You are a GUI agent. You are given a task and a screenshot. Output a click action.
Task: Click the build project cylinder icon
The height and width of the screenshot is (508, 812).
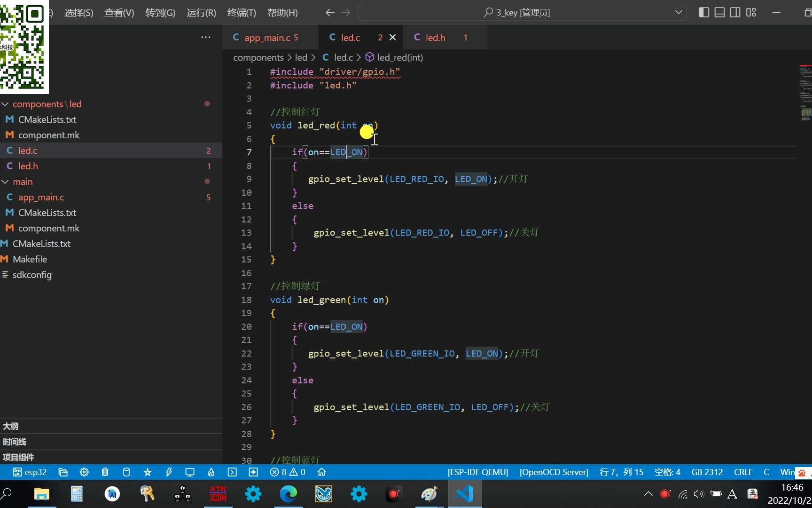pos(126,472)
